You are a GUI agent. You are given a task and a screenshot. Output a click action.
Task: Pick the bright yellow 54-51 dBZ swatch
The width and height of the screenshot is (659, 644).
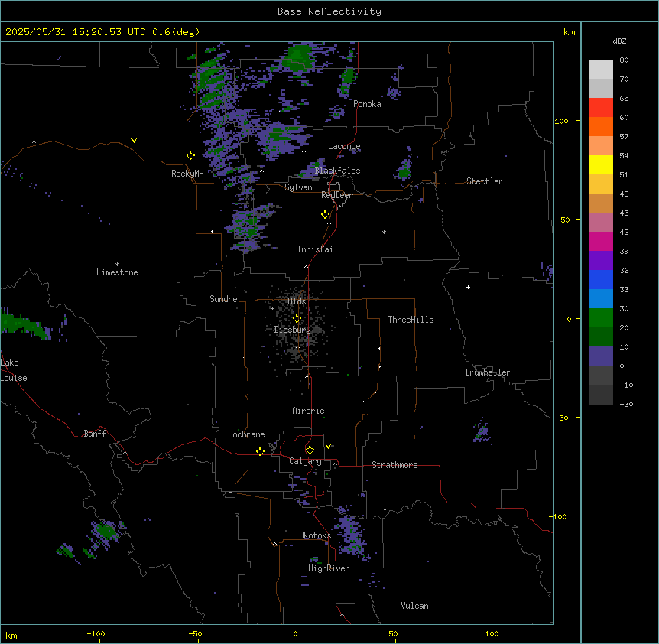click(601, 164)
